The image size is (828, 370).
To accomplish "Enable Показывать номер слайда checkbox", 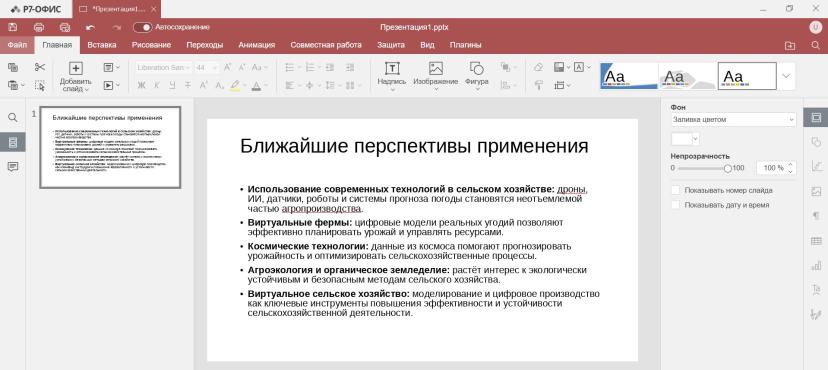I will coord(675,190).
